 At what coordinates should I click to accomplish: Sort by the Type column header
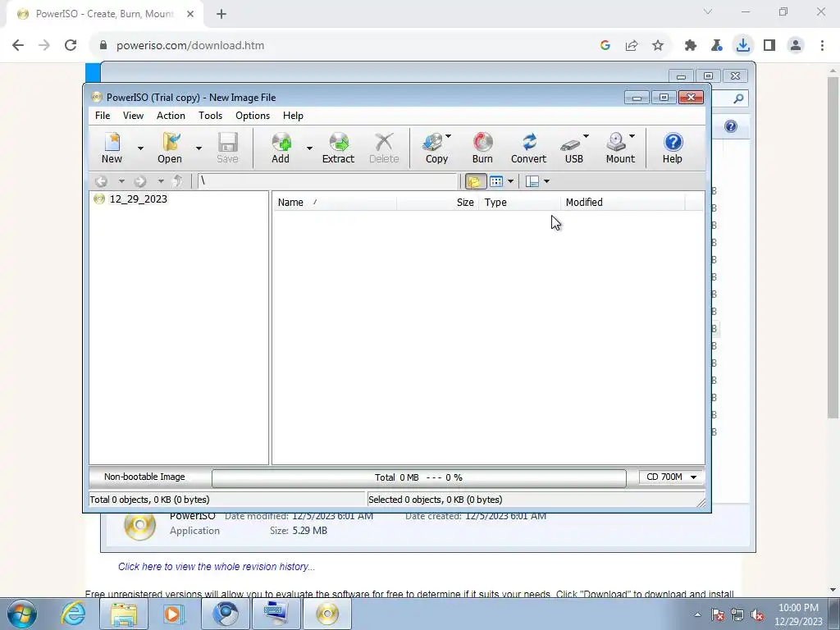tap(519, 203)
